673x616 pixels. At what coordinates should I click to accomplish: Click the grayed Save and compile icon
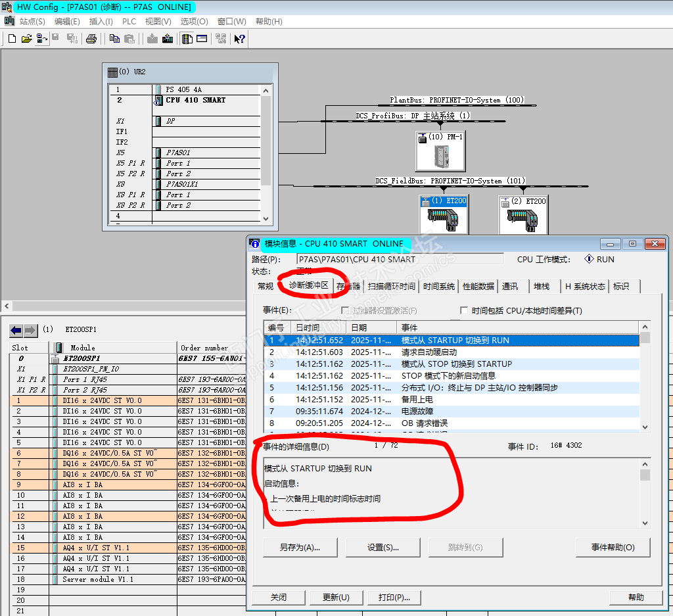pyautogui.click(x=72, y=39)
